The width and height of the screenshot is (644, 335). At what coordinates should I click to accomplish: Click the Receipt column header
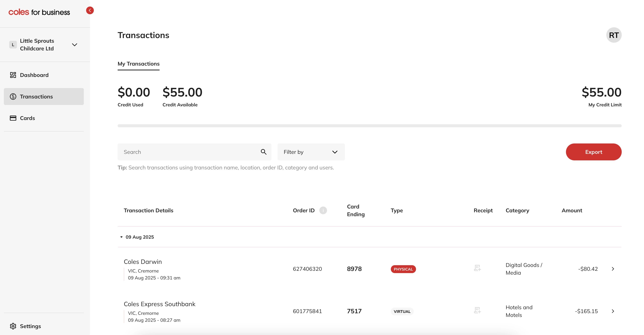pos(483,211)
